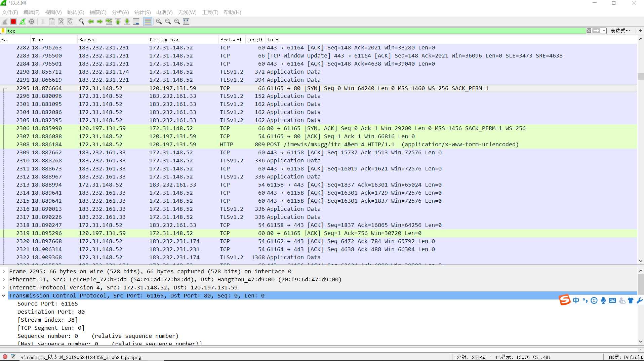The height and width of the screenshot is (361, 644).
Task: Open the 工具(T) menu
Action: (x=210, y=12)
